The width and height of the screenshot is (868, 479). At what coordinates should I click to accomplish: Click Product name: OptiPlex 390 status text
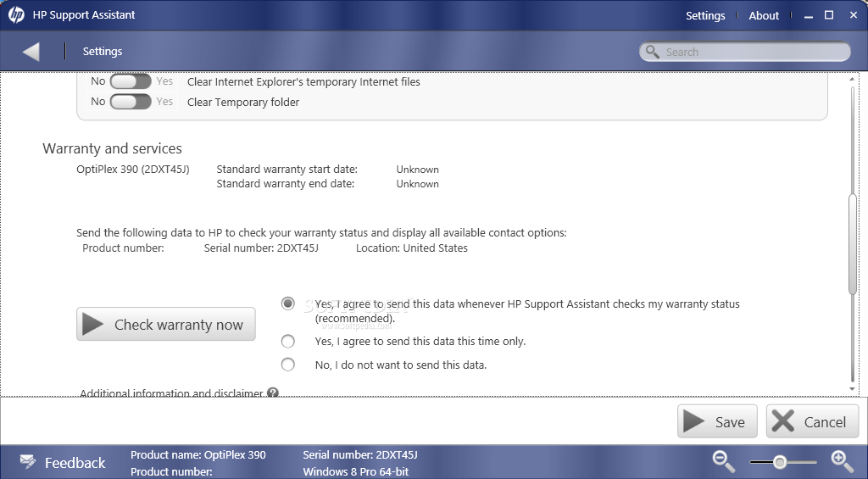(x=198, y=455)
